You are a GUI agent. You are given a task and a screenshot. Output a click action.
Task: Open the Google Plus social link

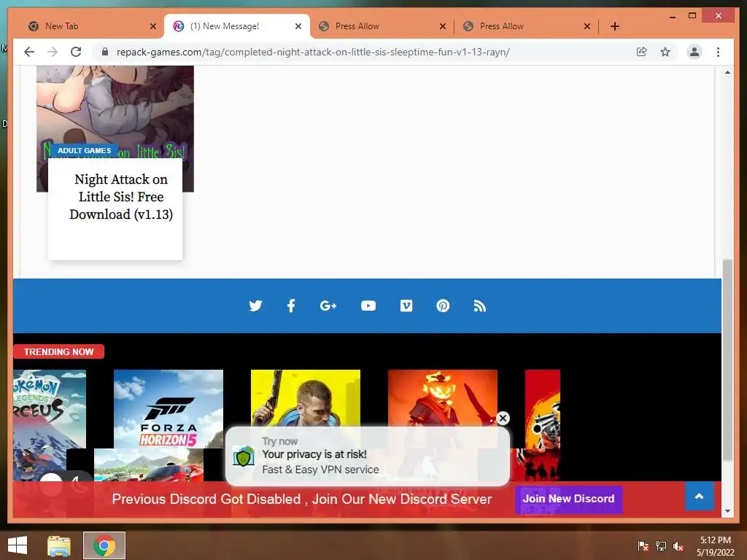328,306
